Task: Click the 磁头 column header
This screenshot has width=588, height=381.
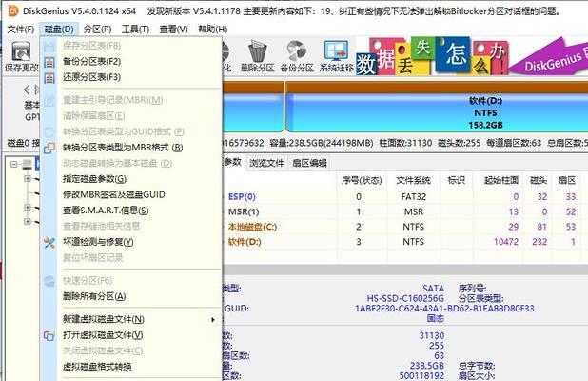Action: coord(539,181)
